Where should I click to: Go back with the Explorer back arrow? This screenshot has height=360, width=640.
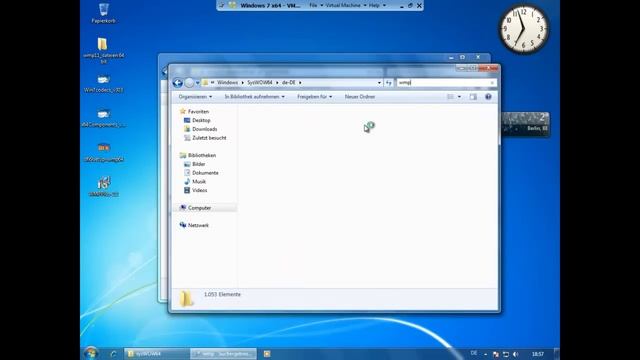click(178, 83)
